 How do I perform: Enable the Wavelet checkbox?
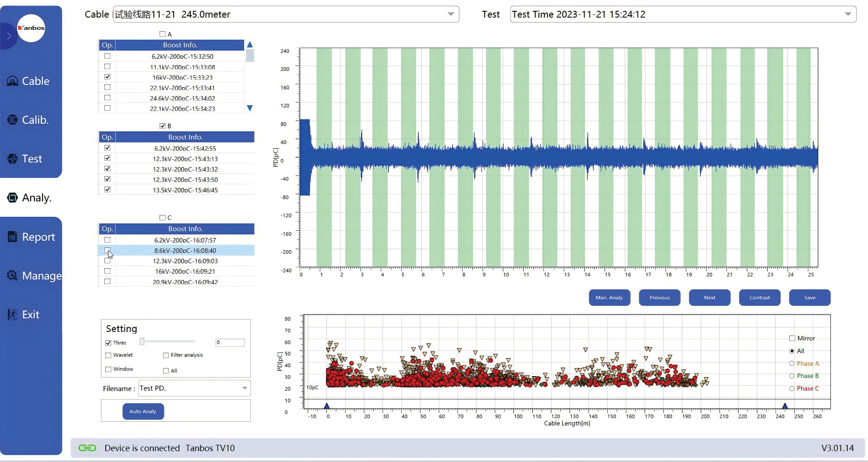(108, 355)
